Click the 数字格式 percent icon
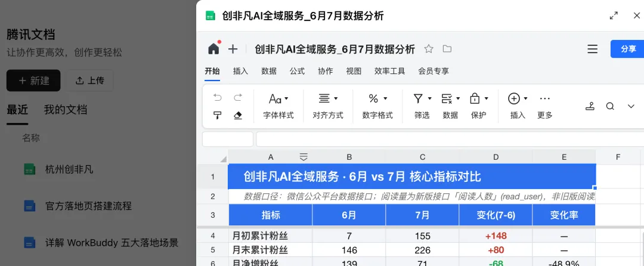Image resolution: width=644 pixels, height=266 pixels. click(373, 98)
